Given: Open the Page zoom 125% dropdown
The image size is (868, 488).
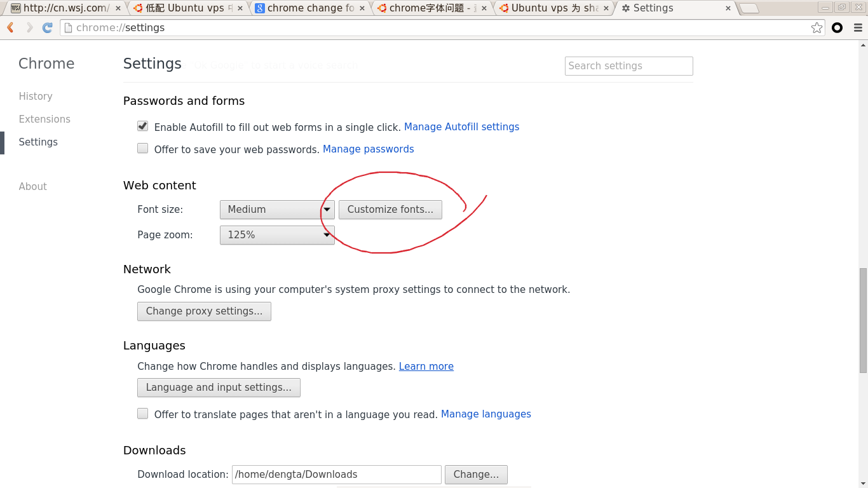Looking at the screenshot, I should pos(277,234).
